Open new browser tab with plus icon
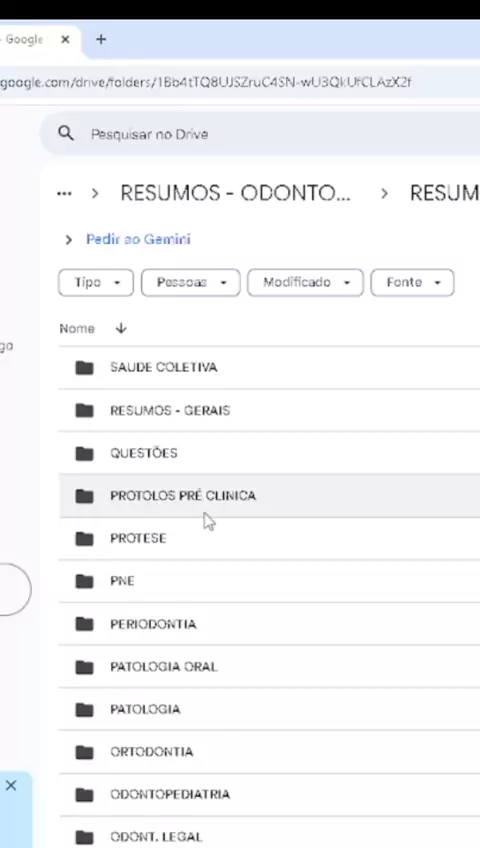This screenshot has width=480, height=848. (101, 39)
